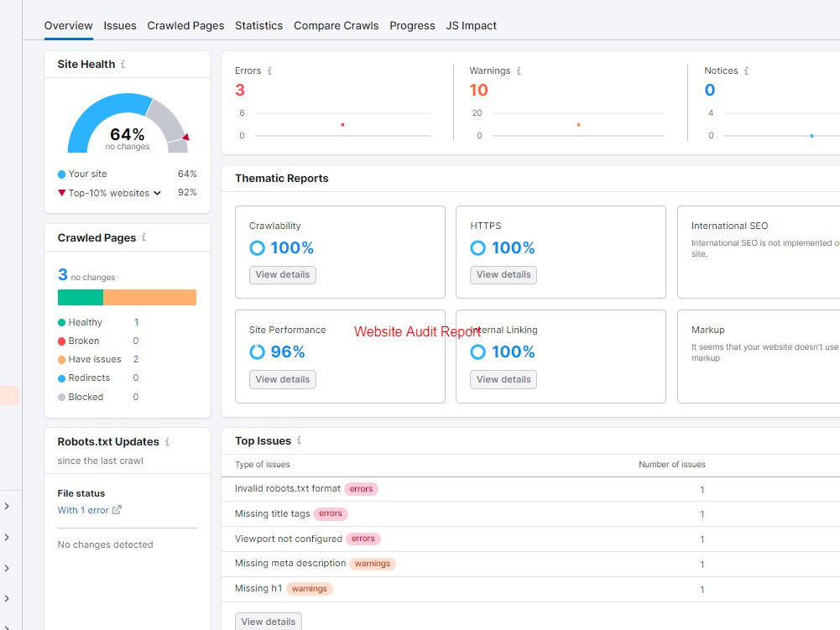Click the info icon next to Errors
Screen dimensions: 840x630
pos(269,71)
